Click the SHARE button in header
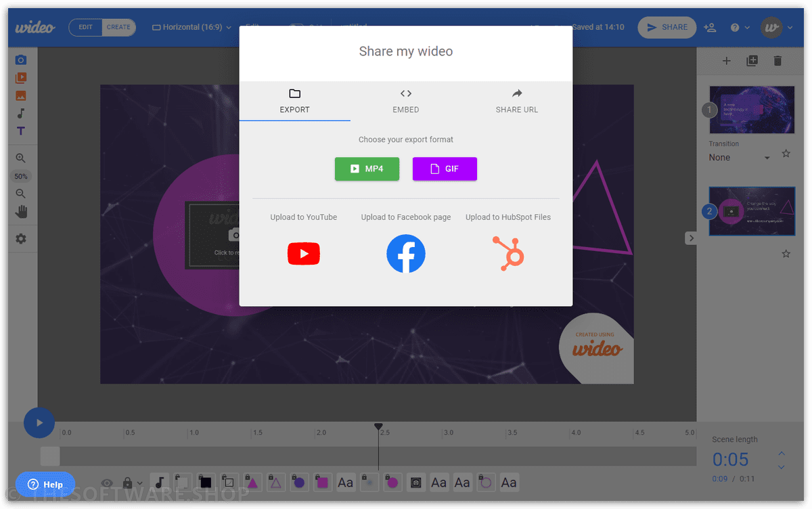The image size is (812, 509). [667, 27]
